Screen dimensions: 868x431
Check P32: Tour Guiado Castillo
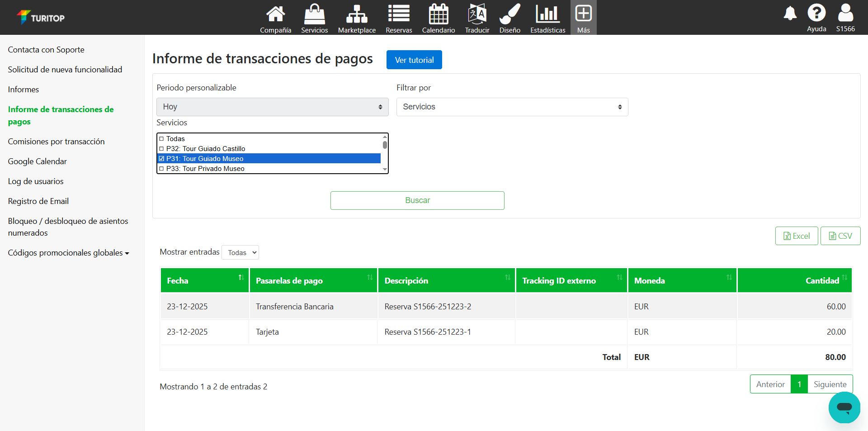click(162, 149)
